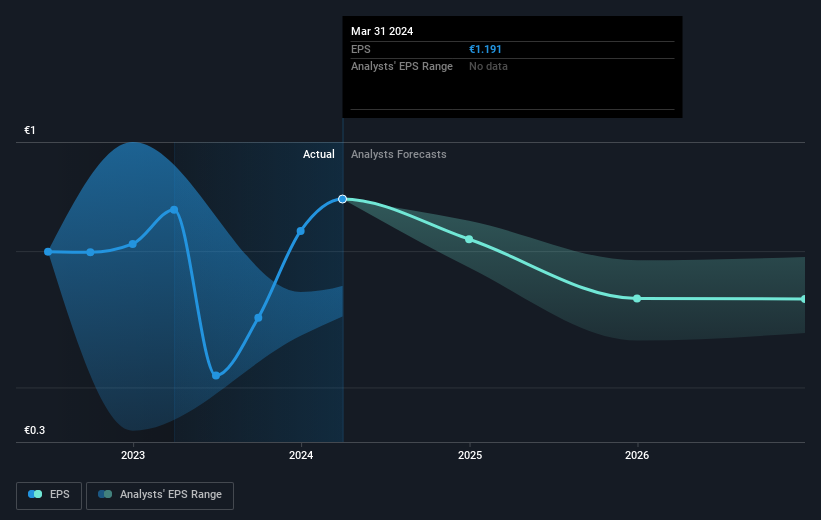Click the EPS legend color swatch
Viewport: 821px width, 520px height.
pos(35,494)
